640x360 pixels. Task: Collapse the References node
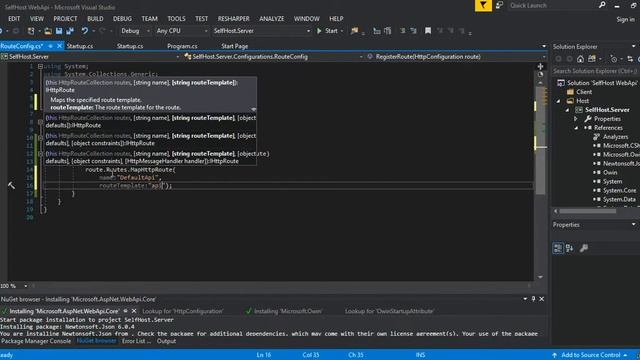tap(576, 128)
